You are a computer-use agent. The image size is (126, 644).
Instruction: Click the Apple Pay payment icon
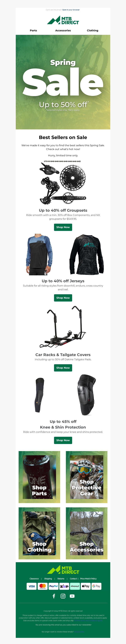pyautogui.click(x=86, y=586)
